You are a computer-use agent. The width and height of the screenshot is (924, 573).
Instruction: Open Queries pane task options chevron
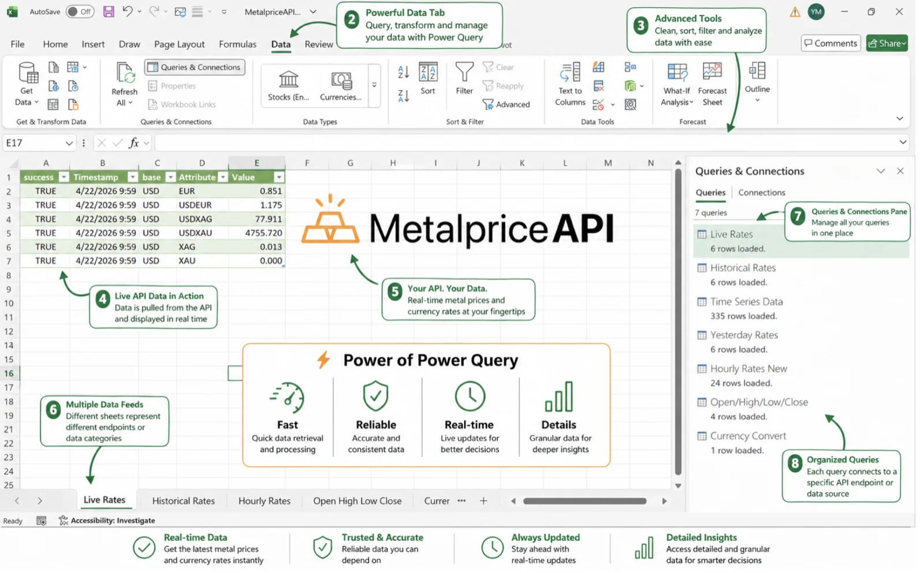tap(881, 171)
